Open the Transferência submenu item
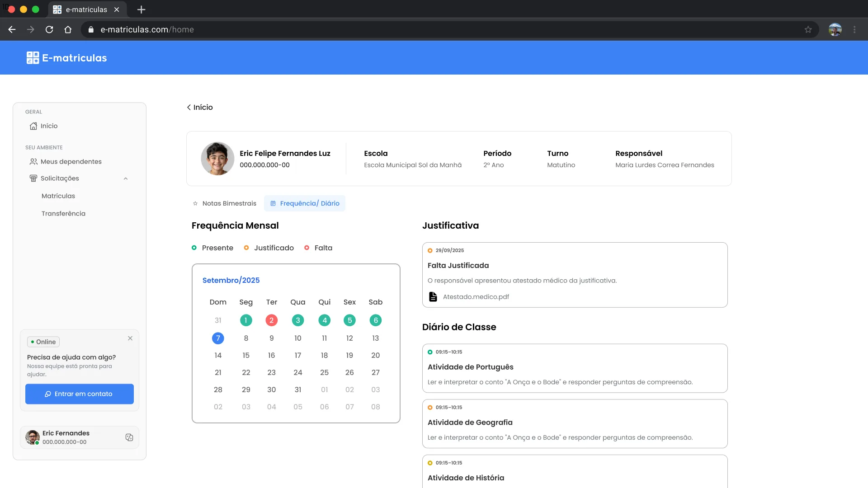This screenshot has height=488, width=868. click(63, 214)
